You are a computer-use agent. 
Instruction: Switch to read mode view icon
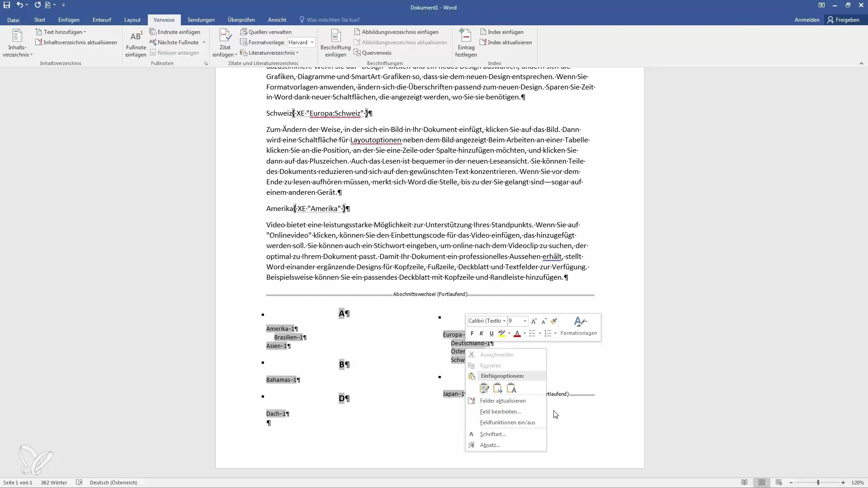744,483
